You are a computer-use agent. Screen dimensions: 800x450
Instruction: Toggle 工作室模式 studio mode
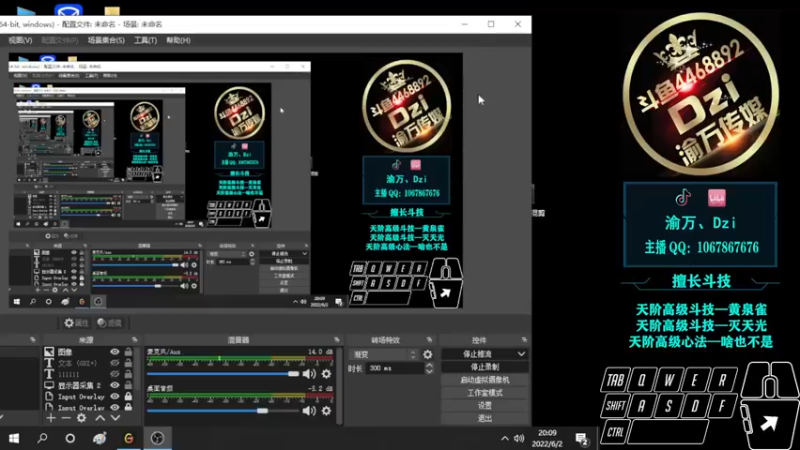click(x=485, y=393)
